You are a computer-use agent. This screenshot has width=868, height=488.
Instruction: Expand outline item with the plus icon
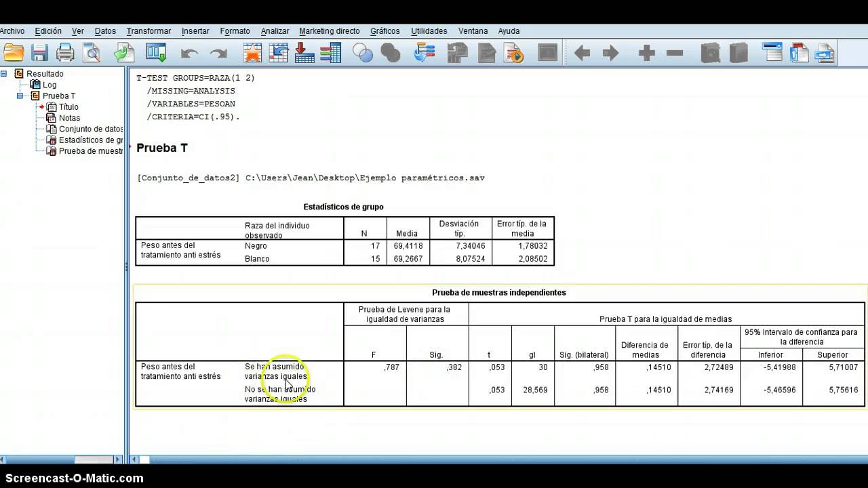646,53
